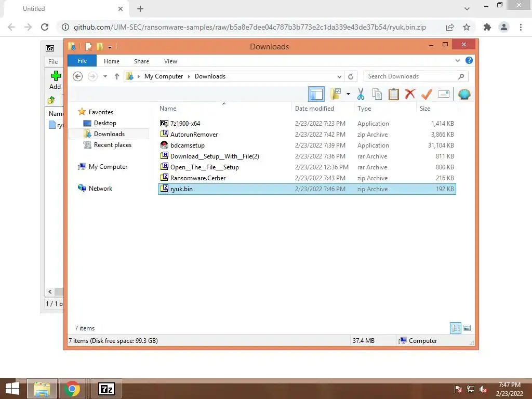Viewport: 532px width, 399px height.
Task: Click Downloads in the address breadcrumb
Action: tap(210, 76)
